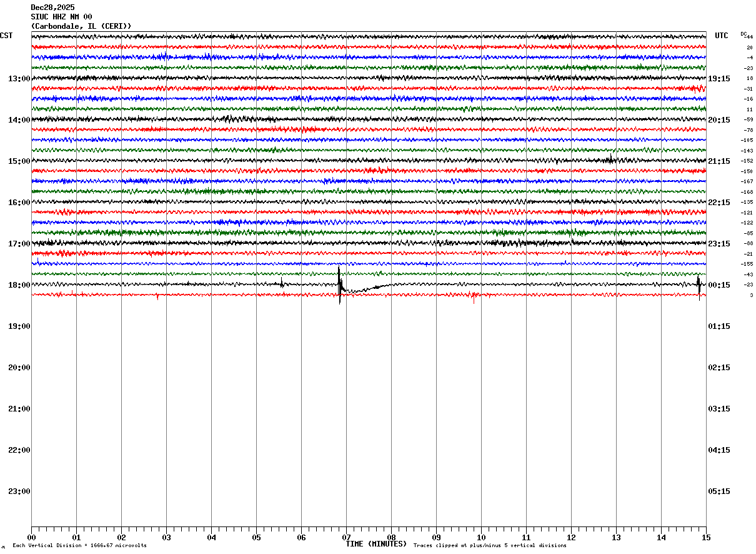Image resolution: width=756 pixels, height=554 pixels.
Task: Click the "UTC" time zone label
Action: coord(722,36)
